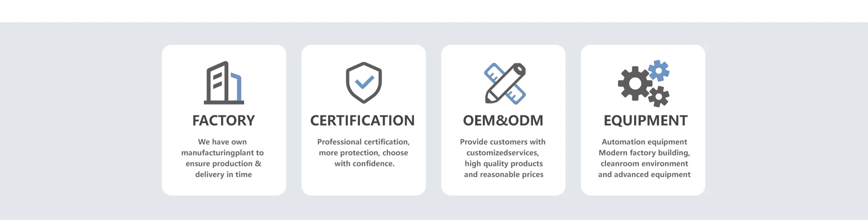Click "Provide customers with" text line
The height and width of the screenshot is (224, 868).
pos(503,142)
